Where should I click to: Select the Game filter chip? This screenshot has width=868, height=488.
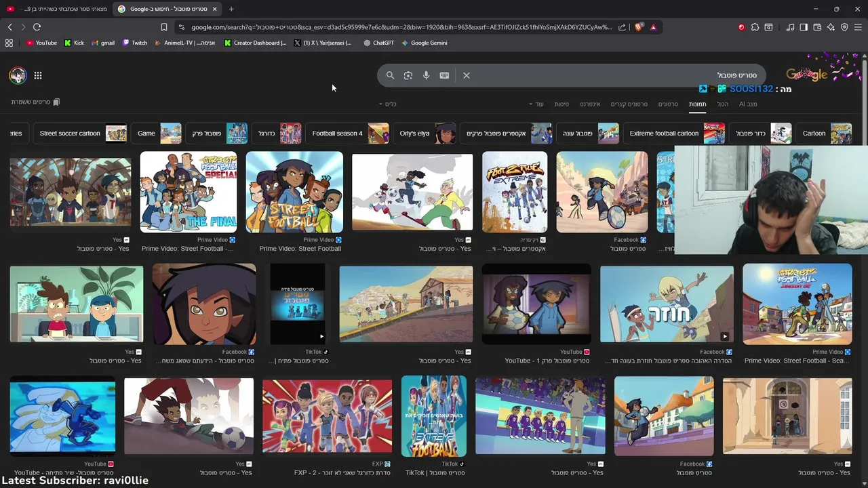tap(156, 134)
